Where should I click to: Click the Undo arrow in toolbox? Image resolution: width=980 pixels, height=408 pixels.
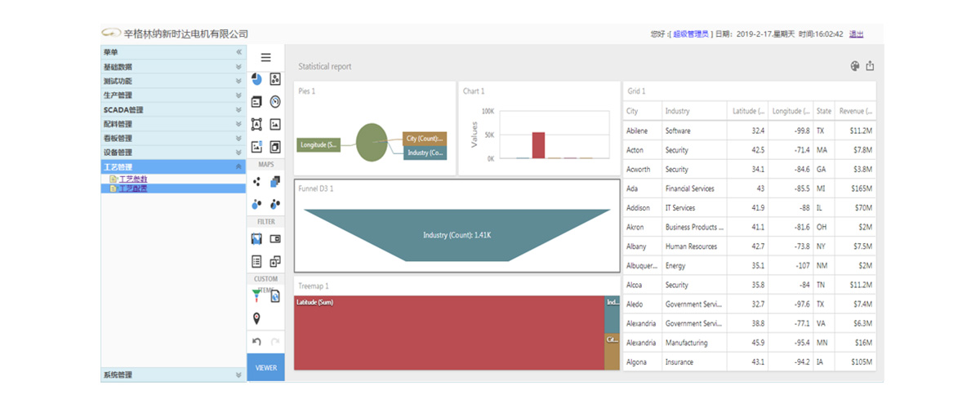click(256, 342)
